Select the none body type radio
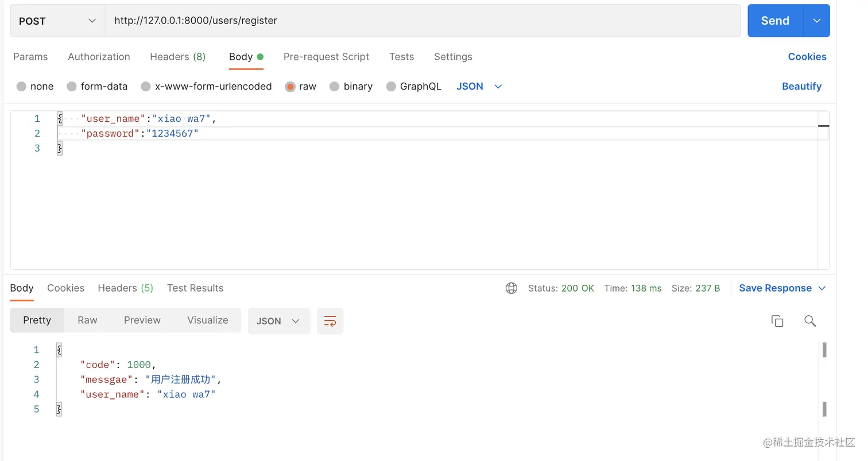This screenshot has width=868, height=461. (21, 87)
